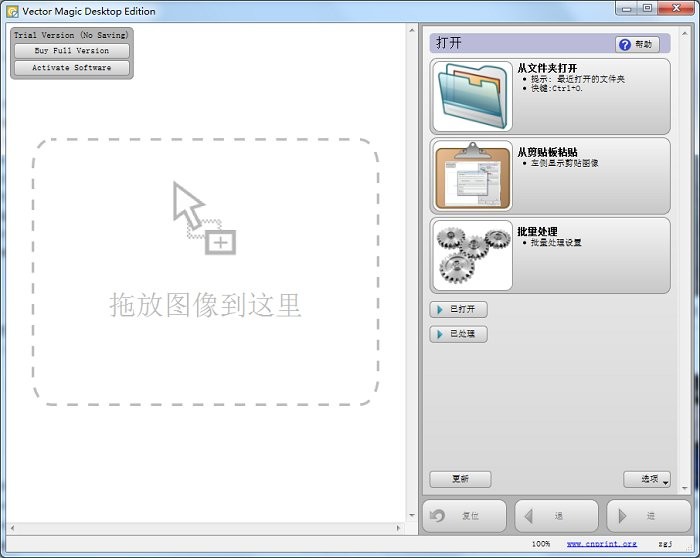The image size is (700, 558).
Task: Click the right panel scrollbar up arrow
Action: (684, 33)
